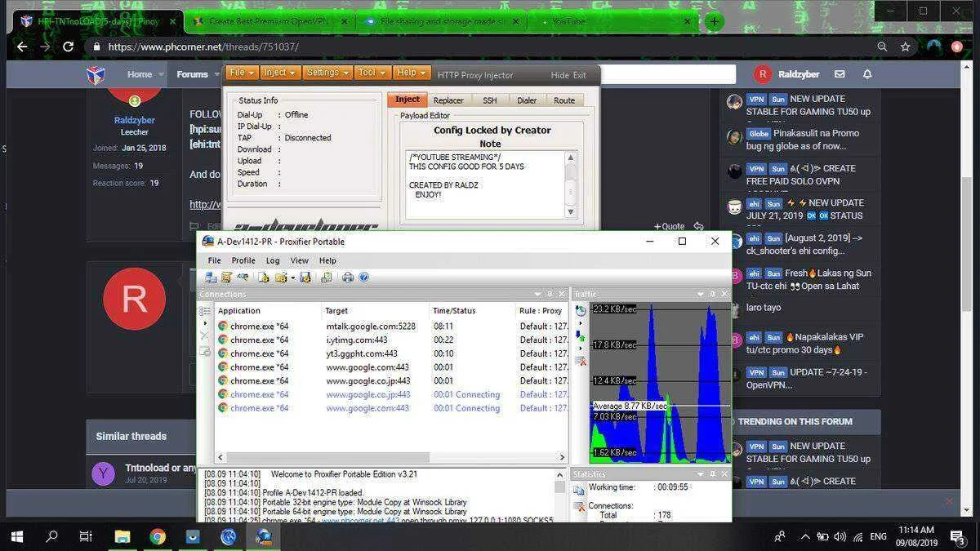Open Settings dropdown in HTTP Proxy Injector
The height and width of the screenshot is (551, 980).
pos(327,73)
